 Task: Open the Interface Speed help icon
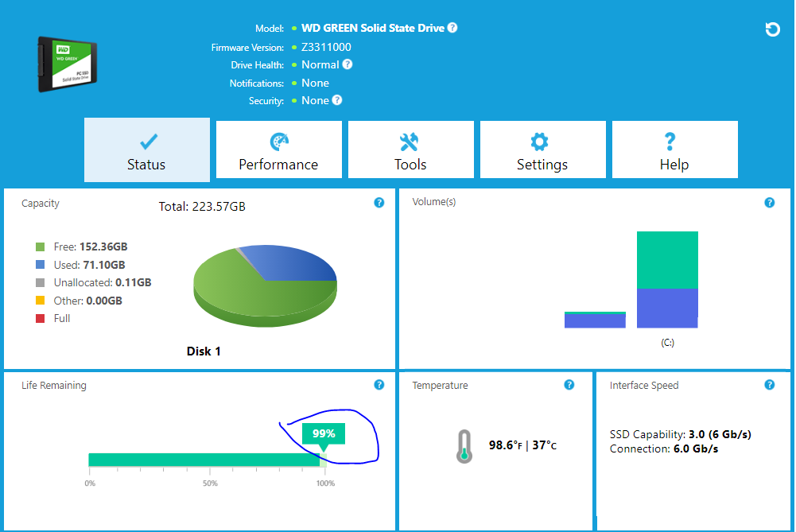[x=769, y=385]
